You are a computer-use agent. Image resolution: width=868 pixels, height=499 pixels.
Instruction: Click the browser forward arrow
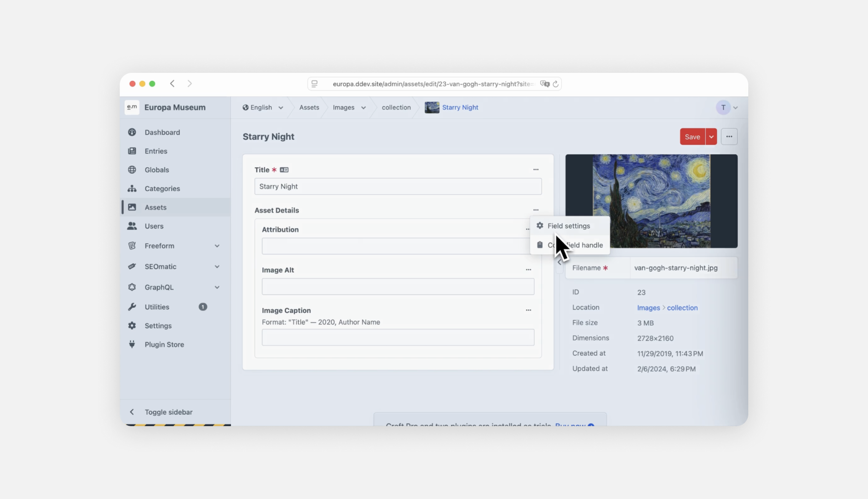(190, 84)
